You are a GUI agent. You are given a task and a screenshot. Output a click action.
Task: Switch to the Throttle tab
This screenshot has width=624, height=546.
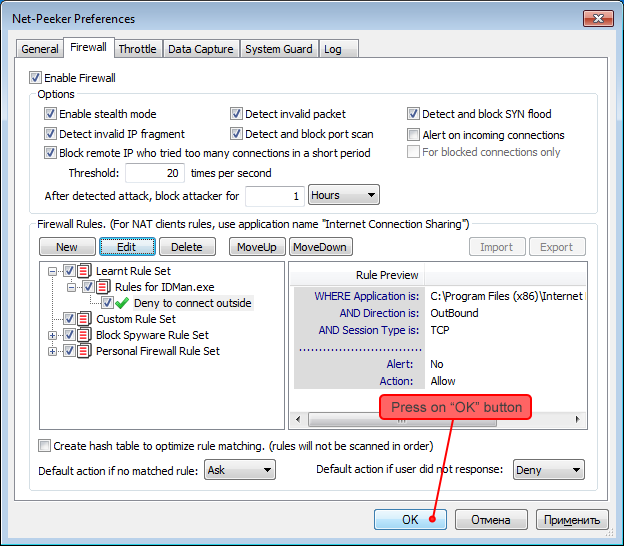(x=137, y=49)
